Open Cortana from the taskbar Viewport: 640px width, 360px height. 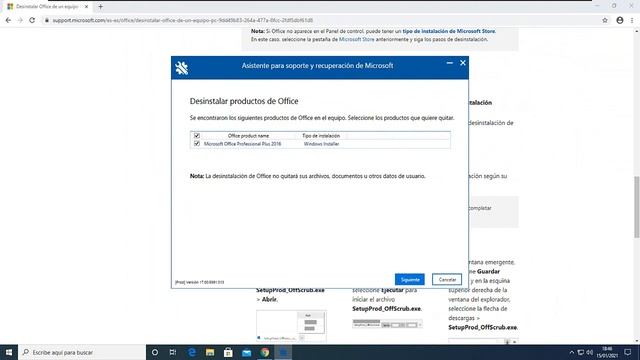(155, 352)
